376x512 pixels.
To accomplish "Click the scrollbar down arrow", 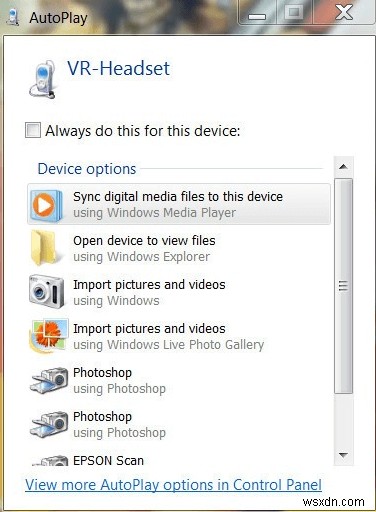I will tap(343, 455).
